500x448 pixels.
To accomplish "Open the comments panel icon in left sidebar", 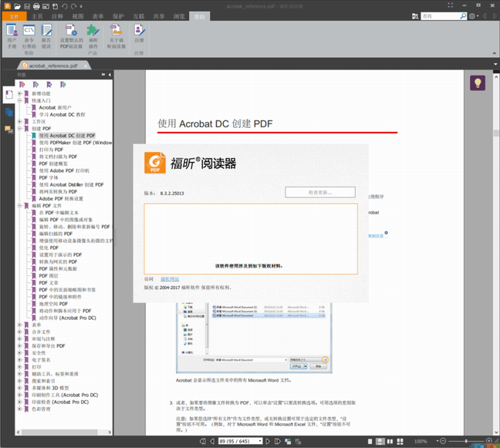I will tap(8, 129).
